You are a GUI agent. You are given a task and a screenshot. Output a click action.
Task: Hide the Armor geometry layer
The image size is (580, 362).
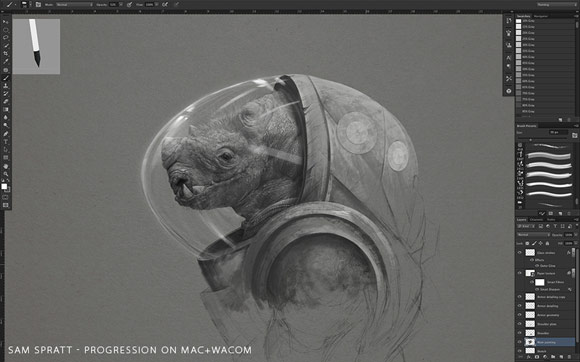[x=520, y=315]
